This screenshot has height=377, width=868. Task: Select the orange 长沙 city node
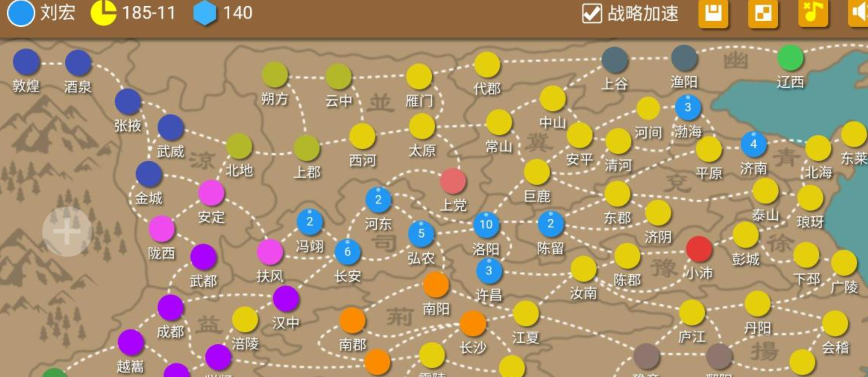coord(473,323)
